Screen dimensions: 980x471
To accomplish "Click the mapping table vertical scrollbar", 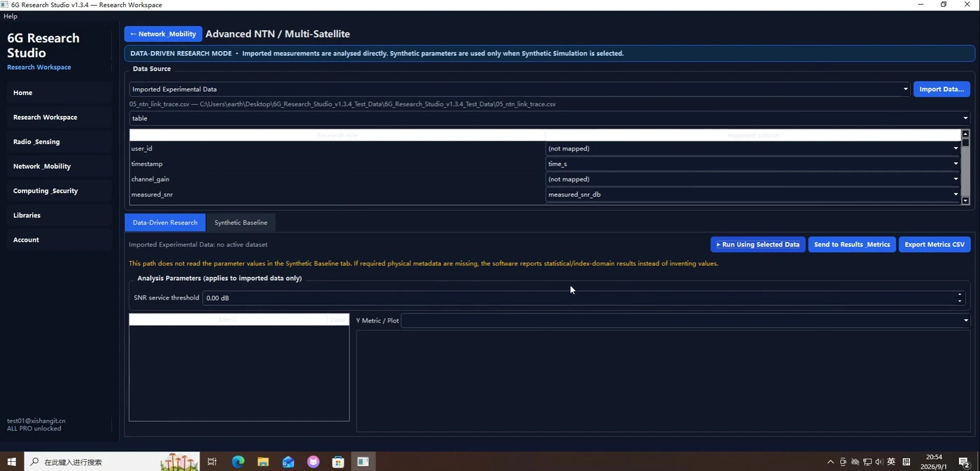I will click(x=965, y=167).
